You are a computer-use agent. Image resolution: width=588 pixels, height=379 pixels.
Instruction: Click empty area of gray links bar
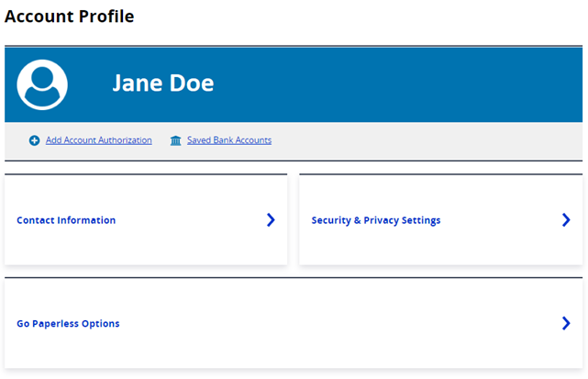pyautogui.click(x=424, y=140)
